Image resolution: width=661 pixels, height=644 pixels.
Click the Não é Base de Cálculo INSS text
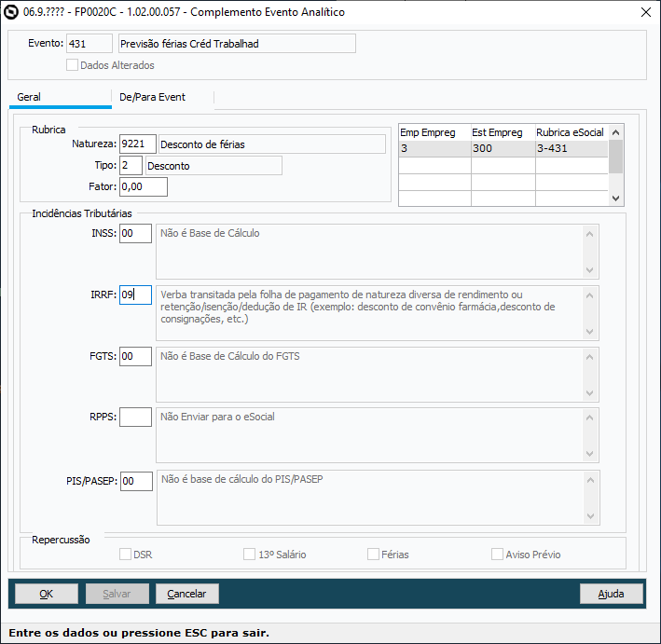(210, 233)
